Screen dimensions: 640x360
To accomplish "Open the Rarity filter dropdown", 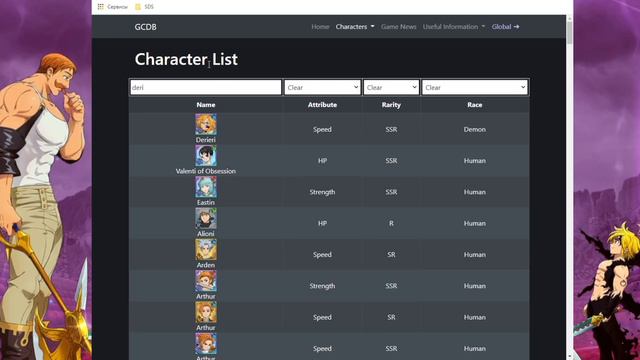I will [x=391, y=87].
